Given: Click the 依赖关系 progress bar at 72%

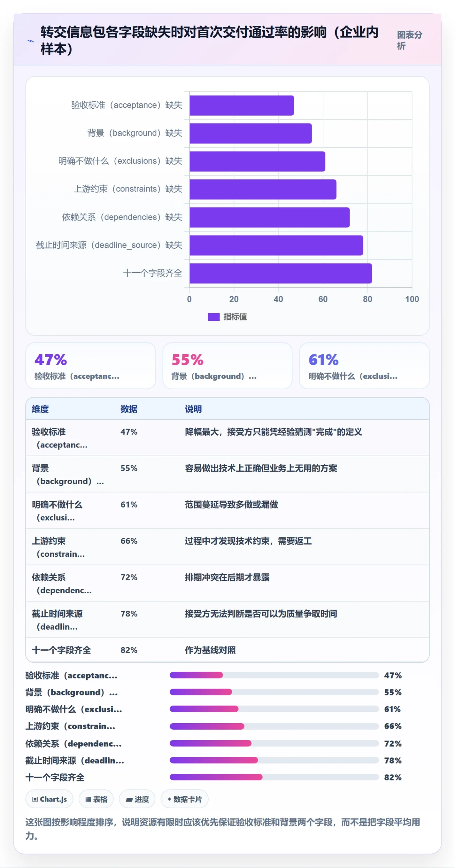Looking at the screenshot, I should tap(274, 743).
